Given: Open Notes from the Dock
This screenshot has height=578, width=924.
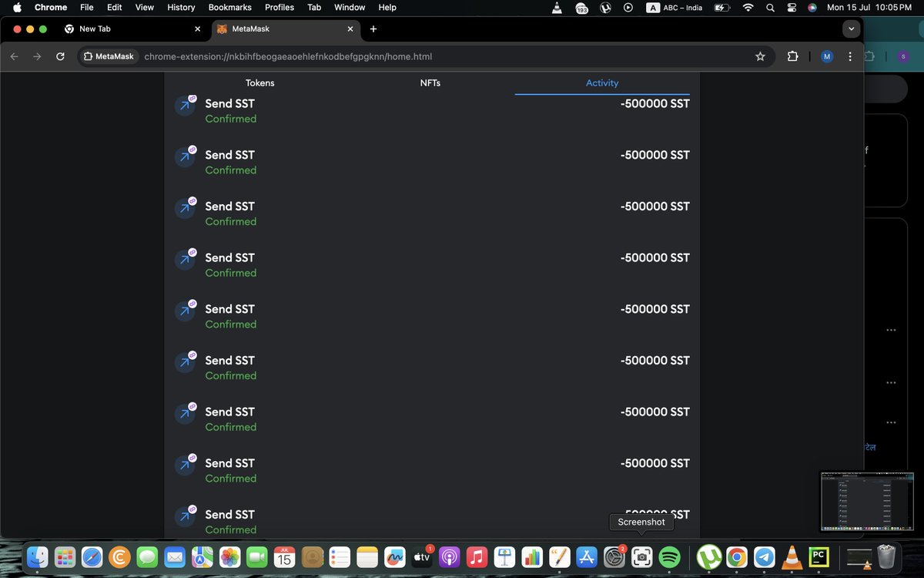Looking at the screenshot, I should [x=367, y=556].
